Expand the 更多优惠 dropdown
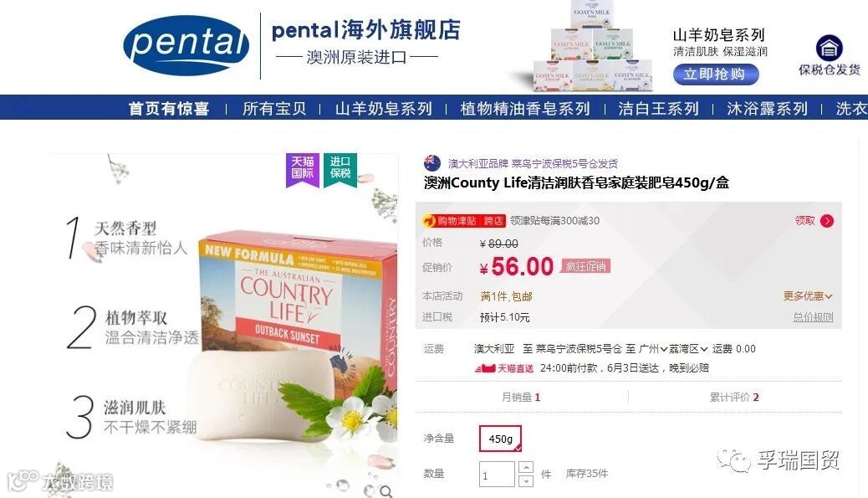The width and height of the screenshot is (868, 498). pos(808,295)
